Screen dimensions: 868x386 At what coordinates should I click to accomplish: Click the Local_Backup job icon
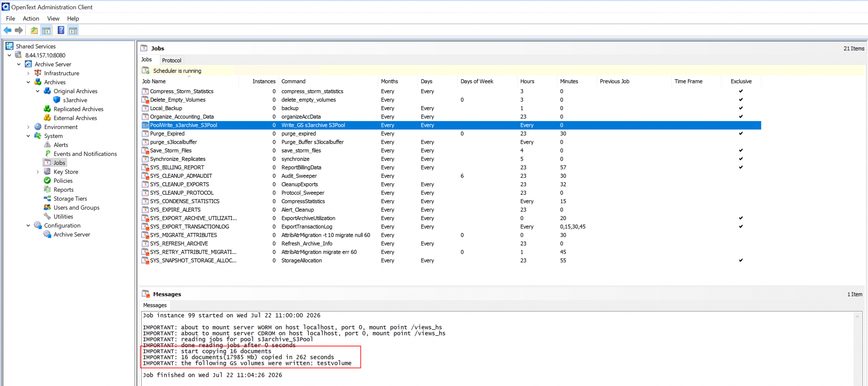(145, 108)
